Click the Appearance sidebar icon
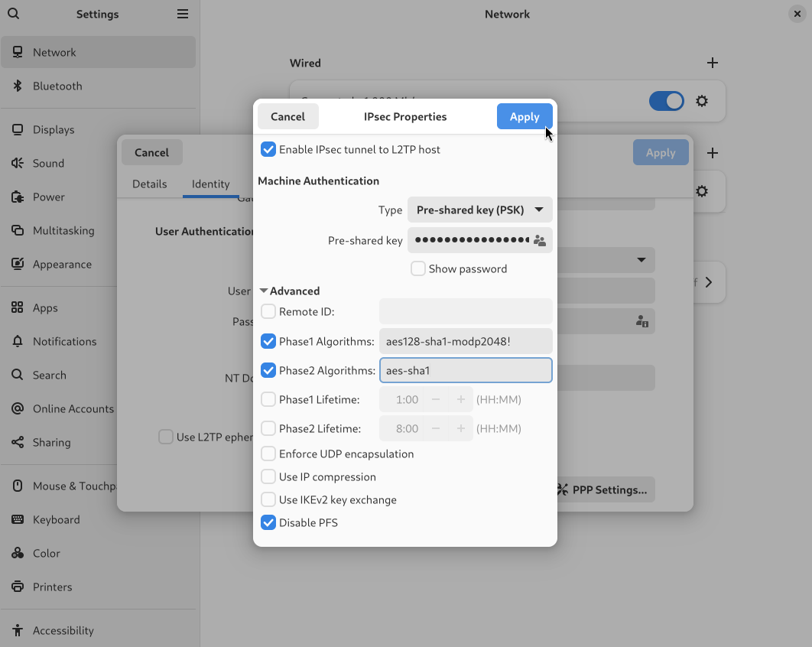Viewport: 812px width, 647px height. click(x=18, y=264)
